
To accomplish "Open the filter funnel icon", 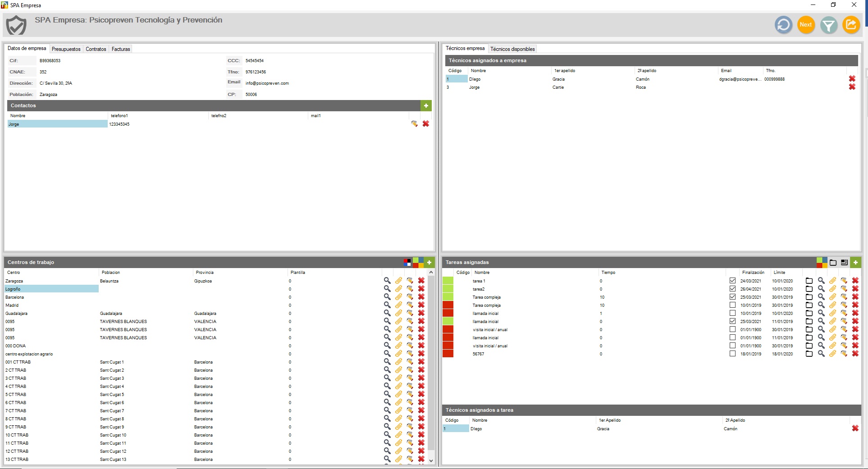I will click(828, 25).
